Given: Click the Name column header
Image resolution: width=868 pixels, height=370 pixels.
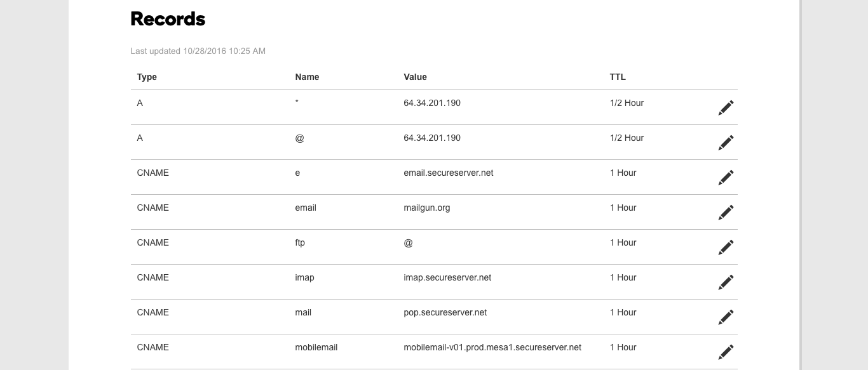Looking at the screenshot, I should 307,77.
